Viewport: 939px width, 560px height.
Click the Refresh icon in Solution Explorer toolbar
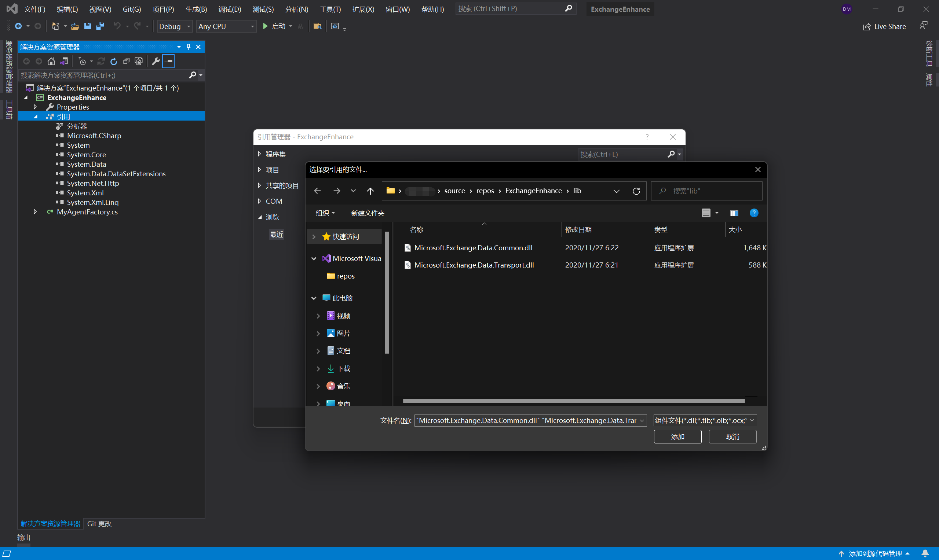tap(114, 61)
